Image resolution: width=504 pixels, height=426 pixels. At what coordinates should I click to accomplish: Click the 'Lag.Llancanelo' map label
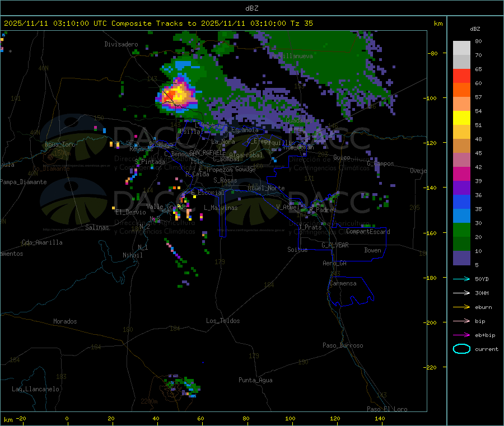tap(35, 389)
